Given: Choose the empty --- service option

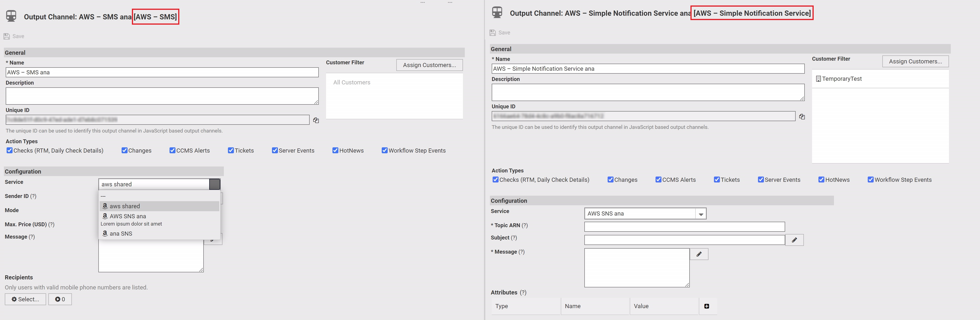Looking at the screenshot, I should 159,196.
